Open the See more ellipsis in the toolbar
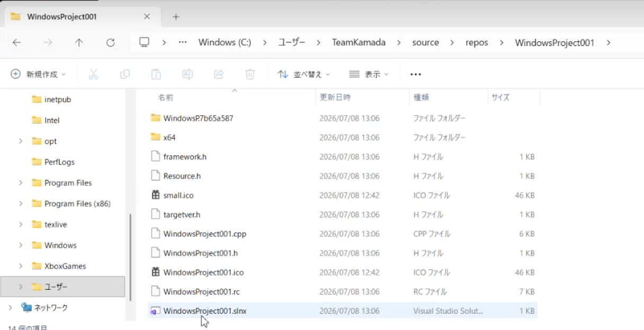Image resolution: width=644 pixels, height=330 pixels. [x=416, y=75]
